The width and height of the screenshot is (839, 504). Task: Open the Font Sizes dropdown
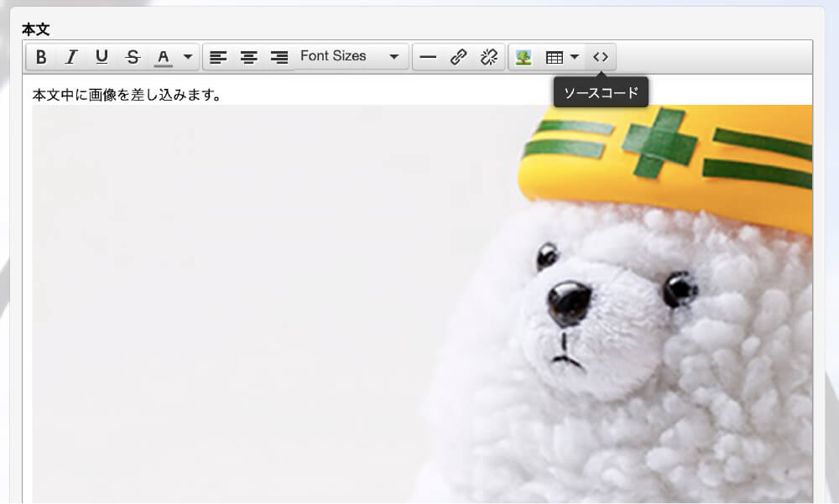pyautogui.click(x=350, y=57)
